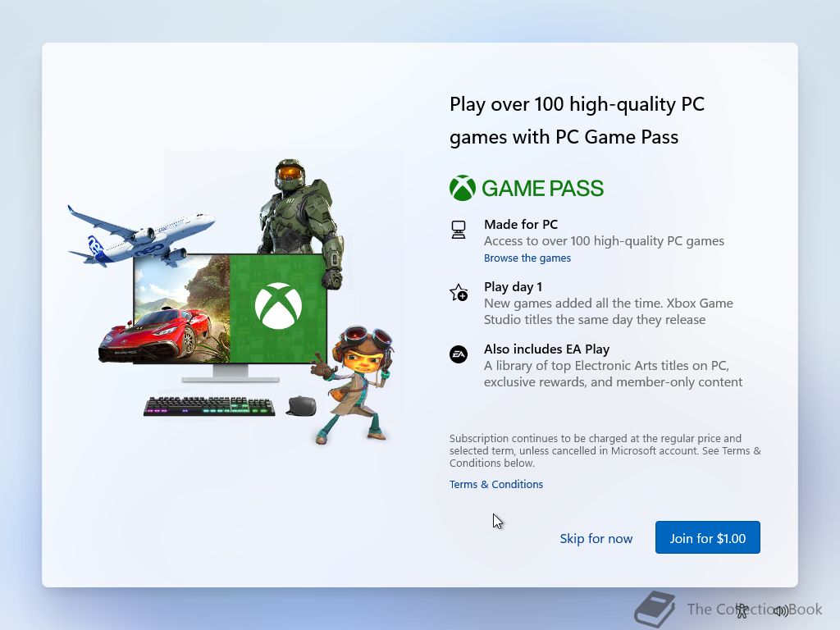Screen dimensions: 840x630
Task: Click the gaming mouse image
Action: 301,405
